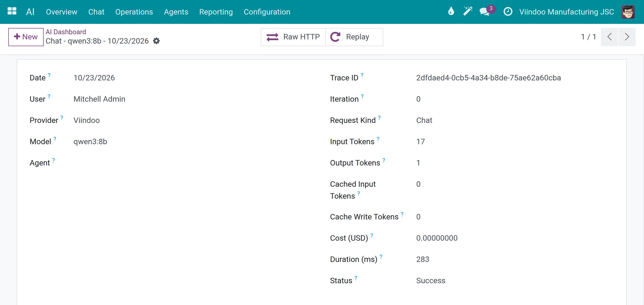Open the user avatar menu
The width and height of the screenshot is (644, 305).
(628, 12)
